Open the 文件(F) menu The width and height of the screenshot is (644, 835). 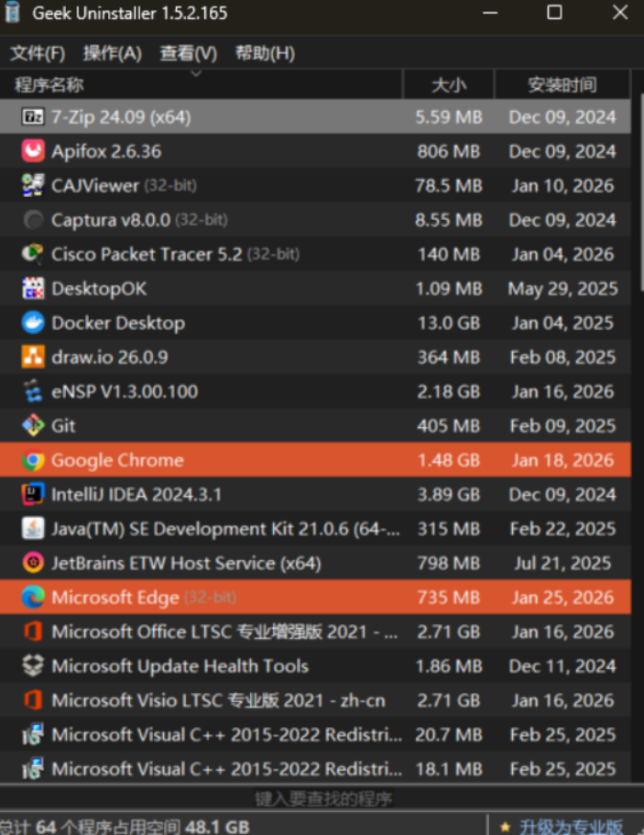38,53
